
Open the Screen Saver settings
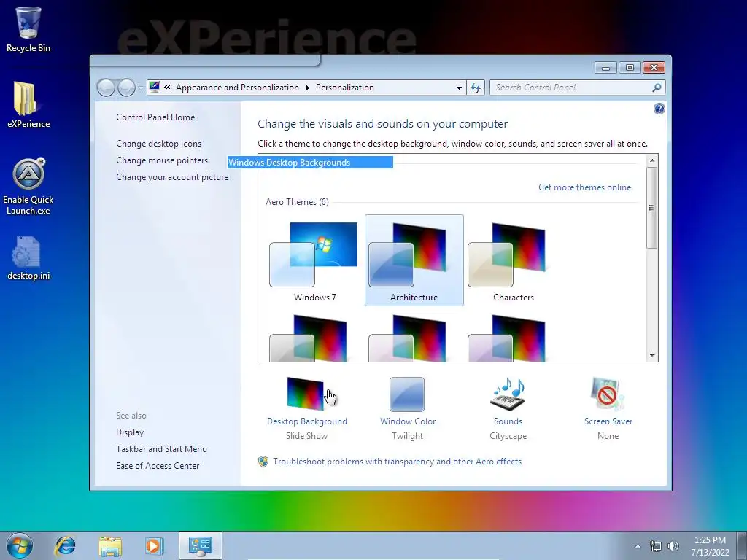coord(608,408)
